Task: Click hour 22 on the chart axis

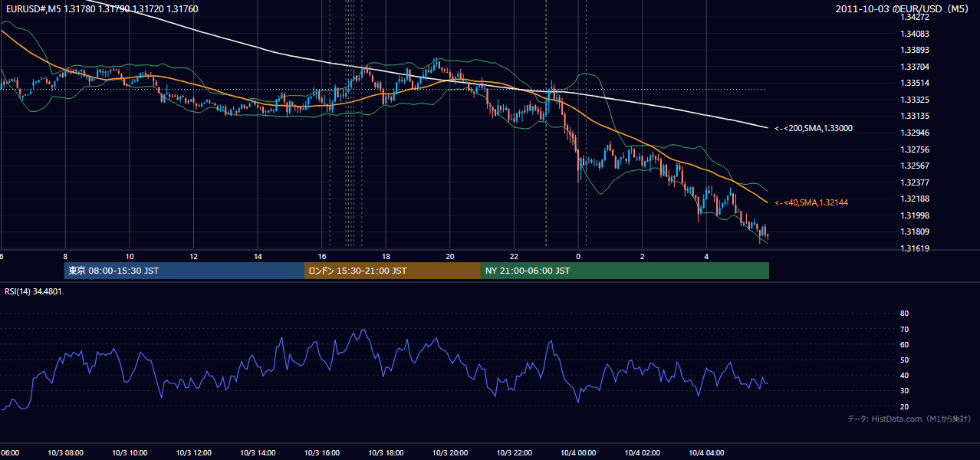Action: coord(515,256)
